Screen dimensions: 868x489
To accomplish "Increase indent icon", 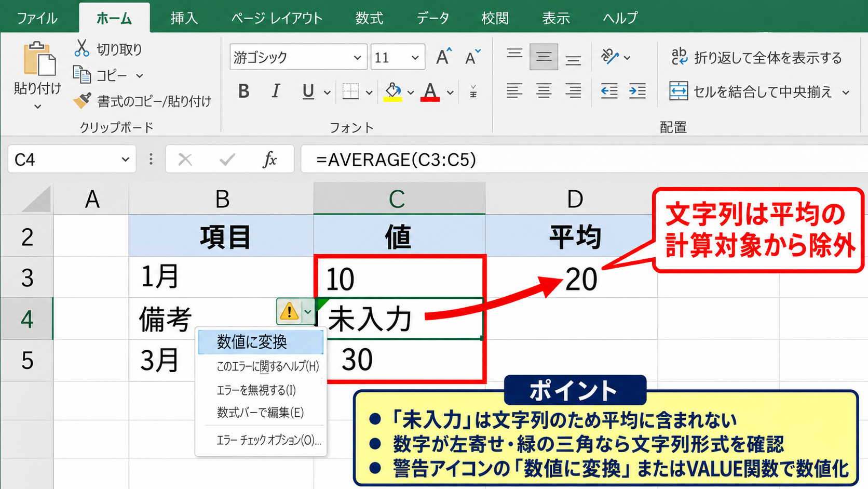I will [638, 91].
